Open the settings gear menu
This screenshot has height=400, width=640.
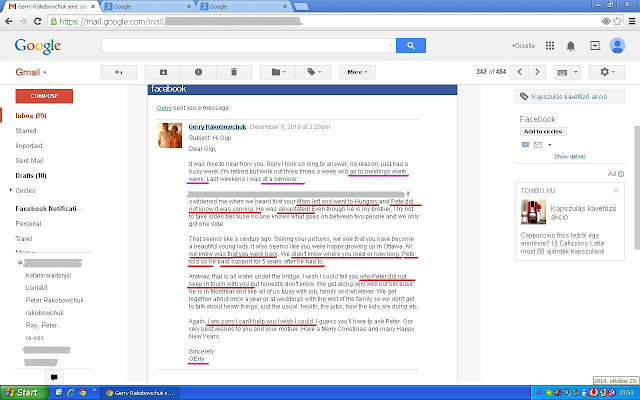pos(607,72)
